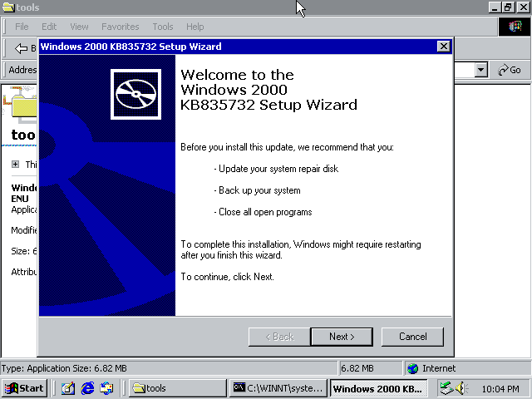Restore down the tools window
This screenshot has width=532, height=399.
pyautogui.click(x=508, y=7)
